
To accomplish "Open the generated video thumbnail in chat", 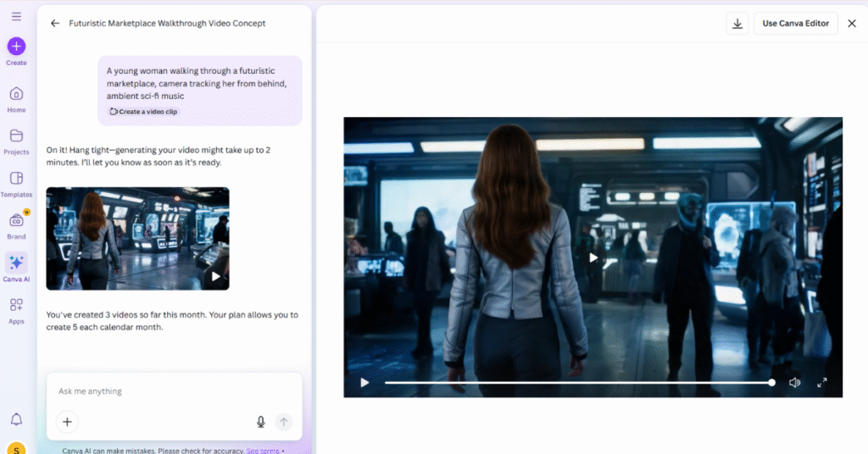I will click(x=138, y=238).
